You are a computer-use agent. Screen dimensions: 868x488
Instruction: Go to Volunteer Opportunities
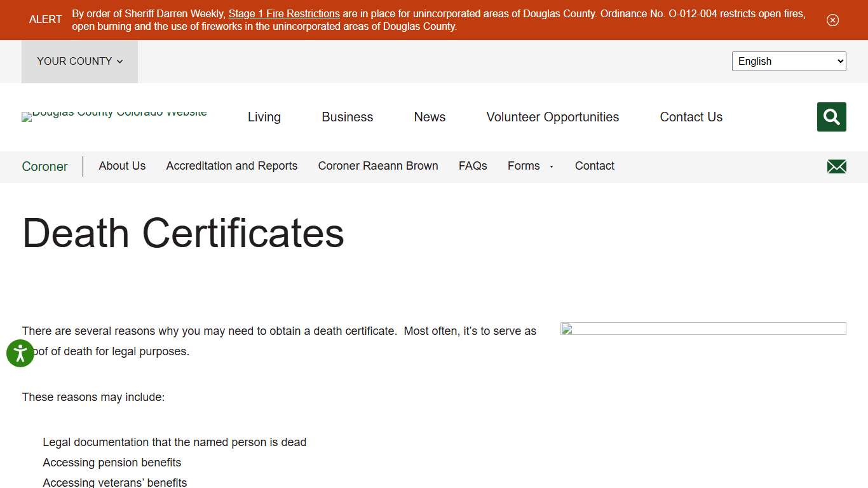click(552, 117)
